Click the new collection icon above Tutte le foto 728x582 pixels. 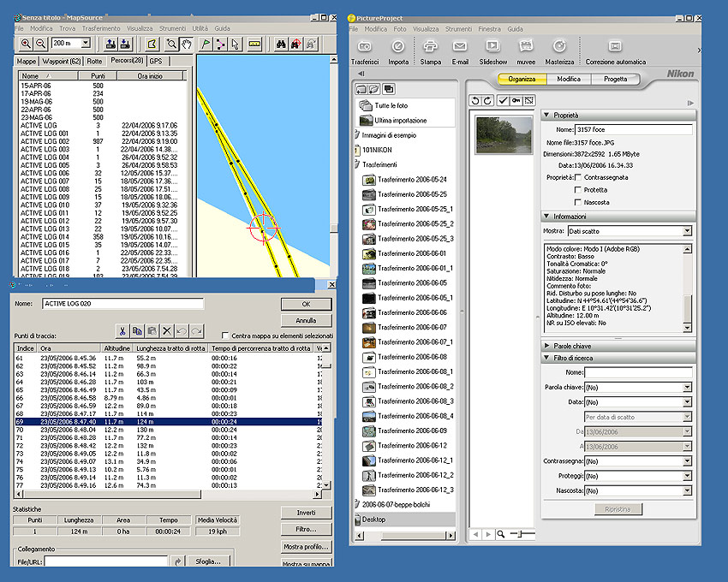tap(361, 89)
